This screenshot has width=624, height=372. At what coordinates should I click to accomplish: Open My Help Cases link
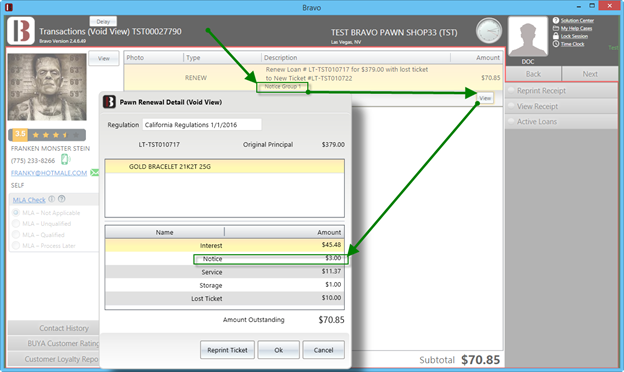pos(576,28)
